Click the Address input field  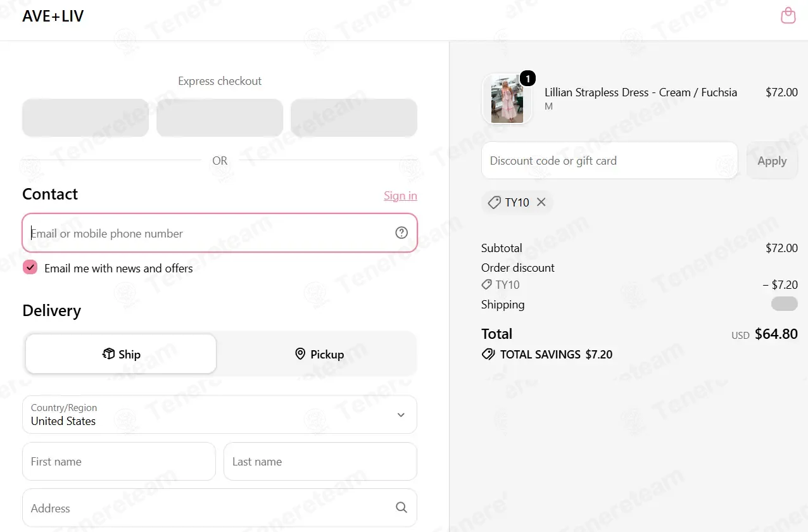pos(219,508)
